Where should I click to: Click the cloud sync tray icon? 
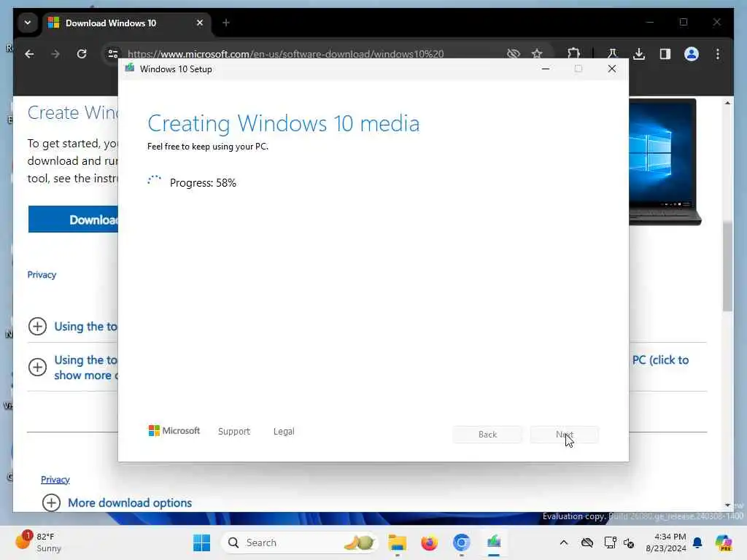(587, 542)
